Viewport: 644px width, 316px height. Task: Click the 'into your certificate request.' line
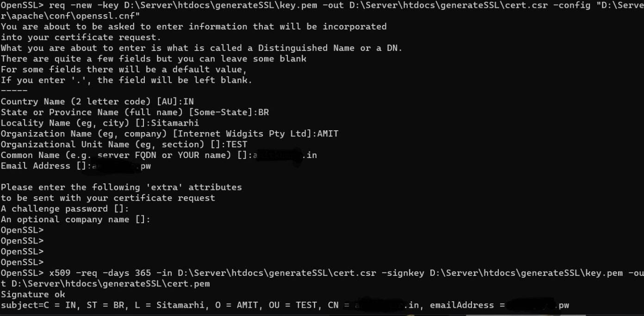pyautogui.click(x=81, y=37)
